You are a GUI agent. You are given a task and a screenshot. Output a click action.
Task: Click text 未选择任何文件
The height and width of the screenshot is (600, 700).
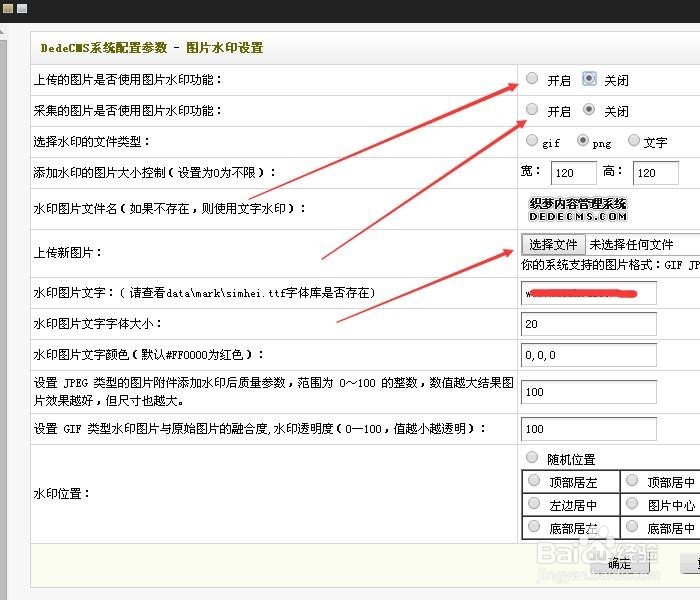[x=631, y=245]
